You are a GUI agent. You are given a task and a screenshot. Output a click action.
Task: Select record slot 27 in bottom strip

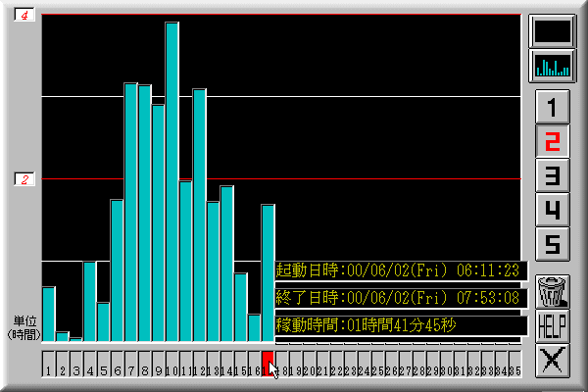tap(405, 364)
